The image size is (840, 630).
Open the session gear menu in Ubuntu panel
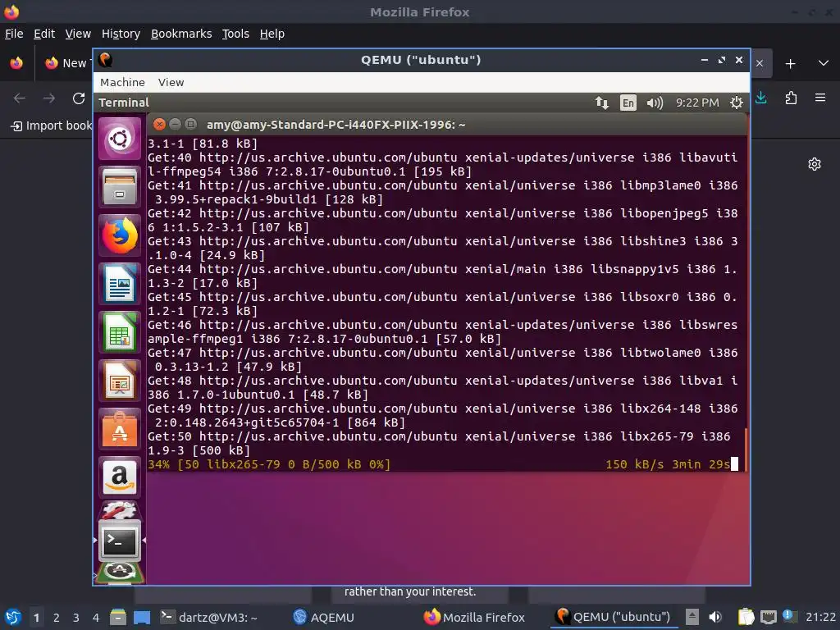[737, 103]
